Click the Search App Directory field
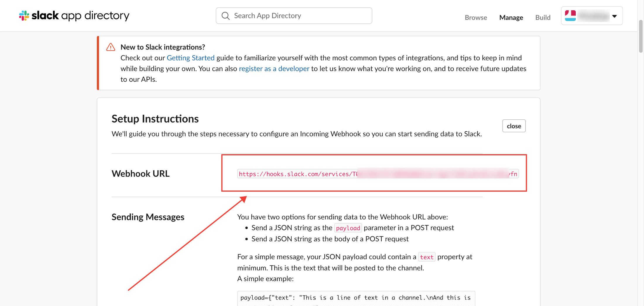Image resolution: width=644 pixels, height=306 pixels. pyautogui.click(x=294, y=16)
